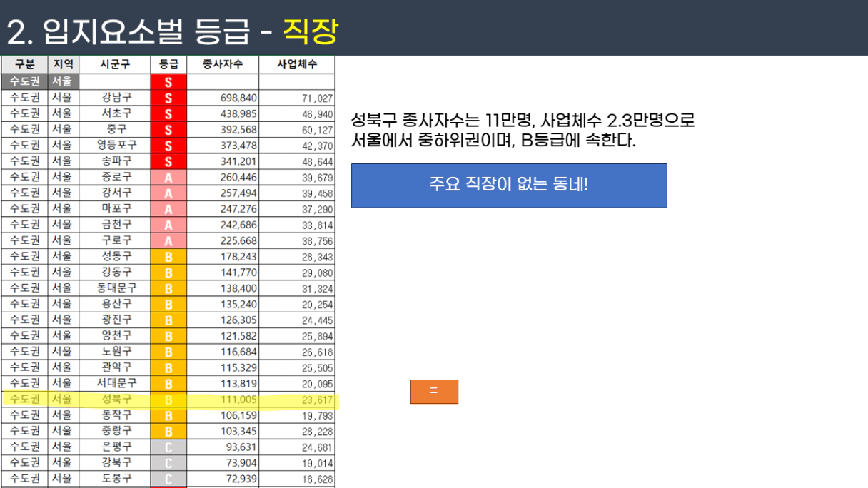The width and height of the screenshot is (868, 488).
Task: Click the '중랑구' district cell
Action: pyautogui.click(x=116, y=431)
